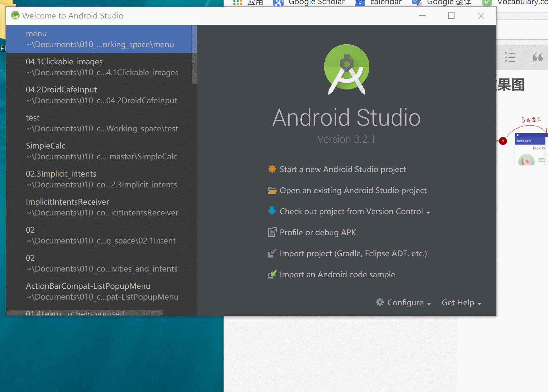This screenshot has width=548, height=392.
Task: Open recent project 04.1Clickable_images
Action: [99, 67]
